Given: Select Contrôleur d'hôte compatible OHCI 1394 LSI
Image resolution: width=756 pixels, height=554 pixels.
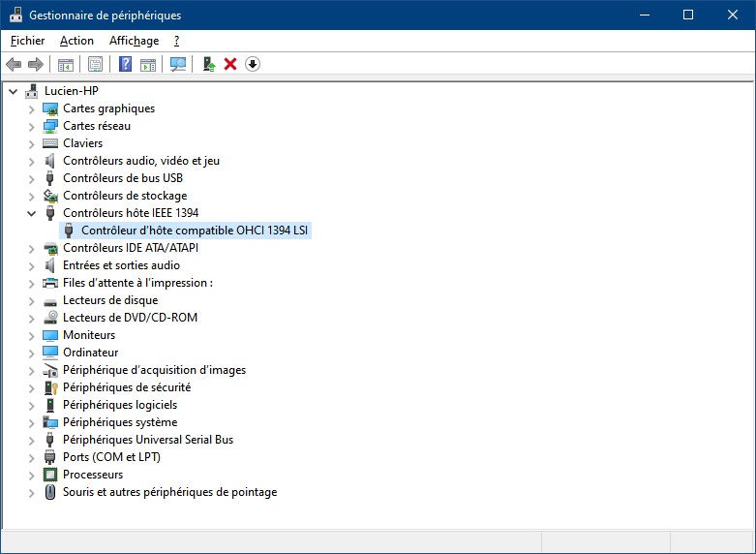Looking at the screenshot, I should tap(195, 231).
